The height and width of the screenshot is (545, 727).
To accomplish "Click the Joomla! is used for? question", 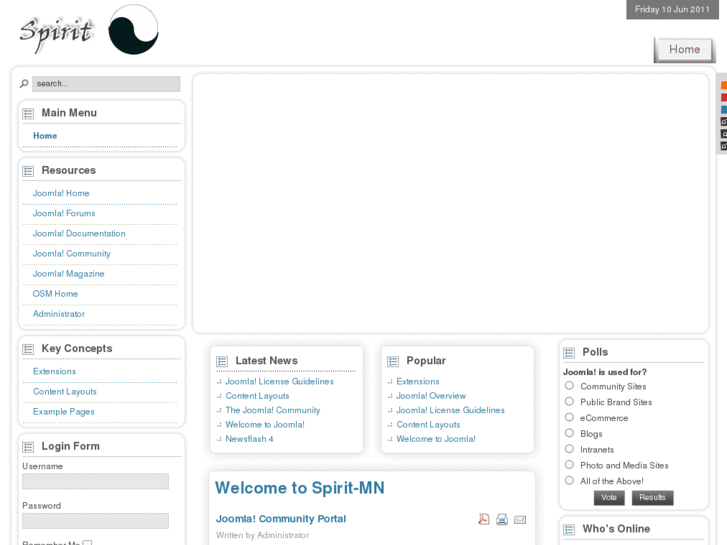I will [605, 372].
